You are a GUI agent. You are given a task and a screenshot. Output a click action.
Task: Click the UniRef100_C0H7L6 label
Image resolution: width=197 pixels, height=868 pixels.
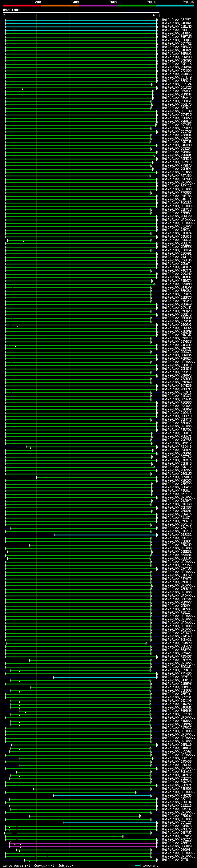click(177, 538)
